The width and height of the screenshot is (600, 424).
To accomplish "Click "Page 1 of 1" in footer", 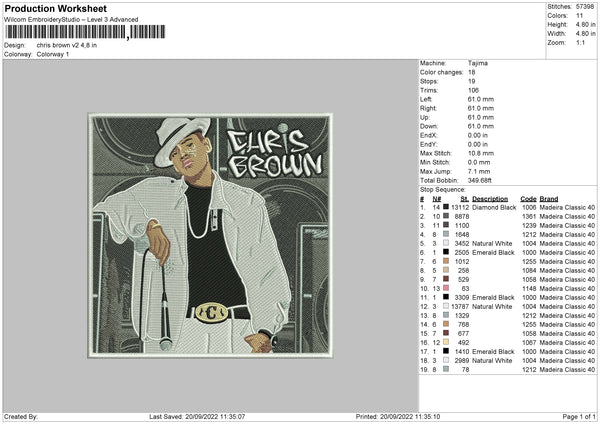I will (579, 416).
